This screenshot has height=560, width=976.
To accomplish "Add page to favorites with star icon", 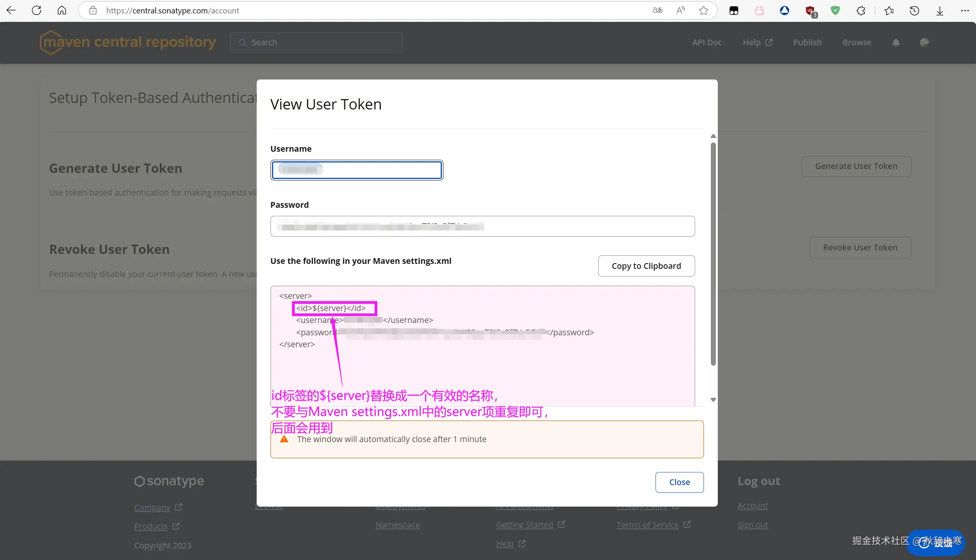I will point(703,10).
